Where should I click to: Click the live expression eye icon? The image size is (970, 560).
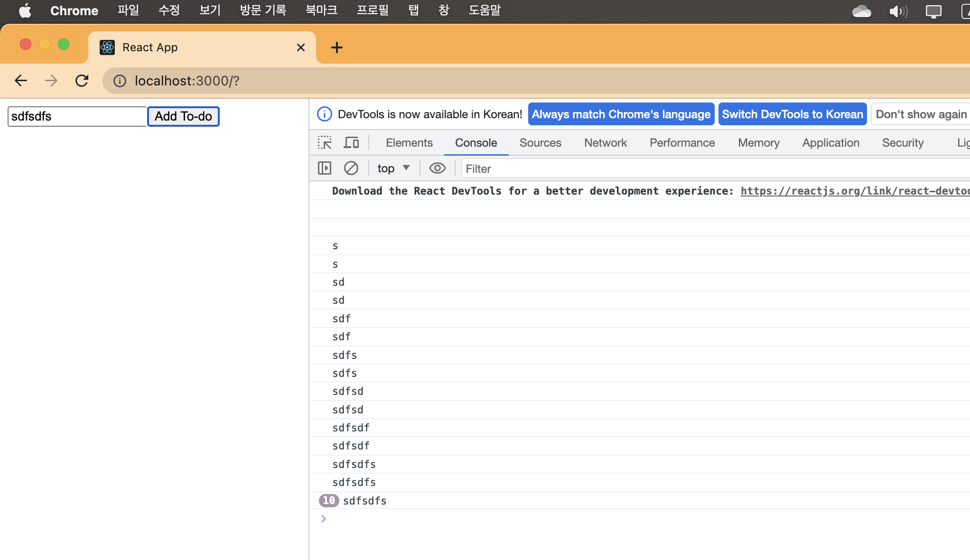[437, 168]
